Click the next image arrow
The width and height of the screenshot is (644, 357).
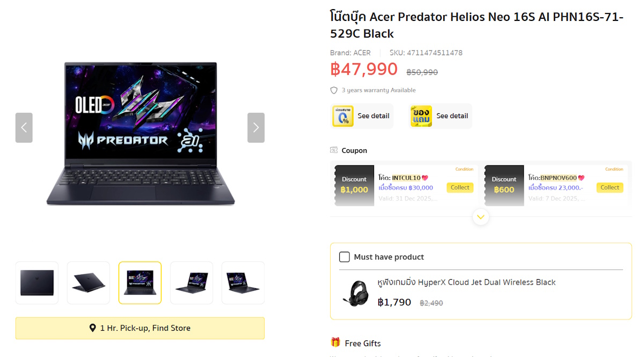tap(256, 128)
